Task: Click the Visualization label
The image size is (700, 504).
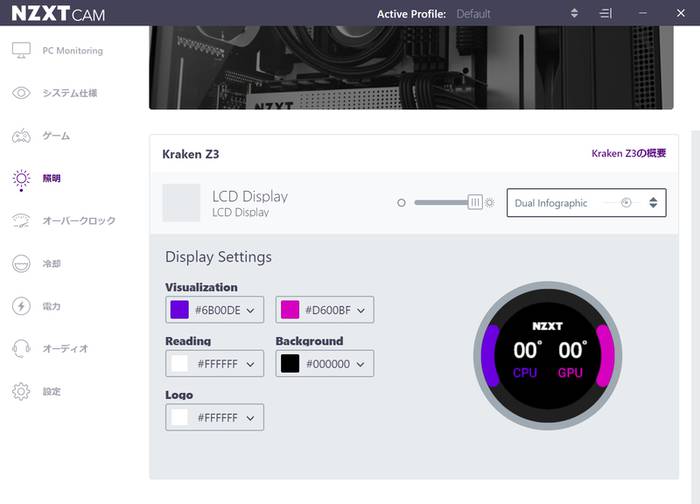Action: [x=201, y=287]
